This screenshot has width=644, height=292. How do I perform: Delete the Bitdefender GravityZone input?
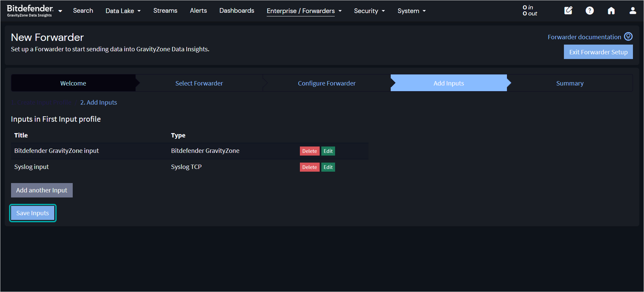pos(310,151)
